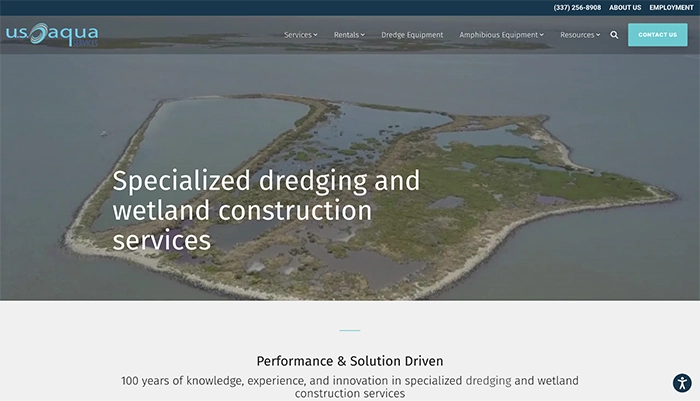Click the hero headline 'Specialized dredging and wetland construction services'

[266, 210]
